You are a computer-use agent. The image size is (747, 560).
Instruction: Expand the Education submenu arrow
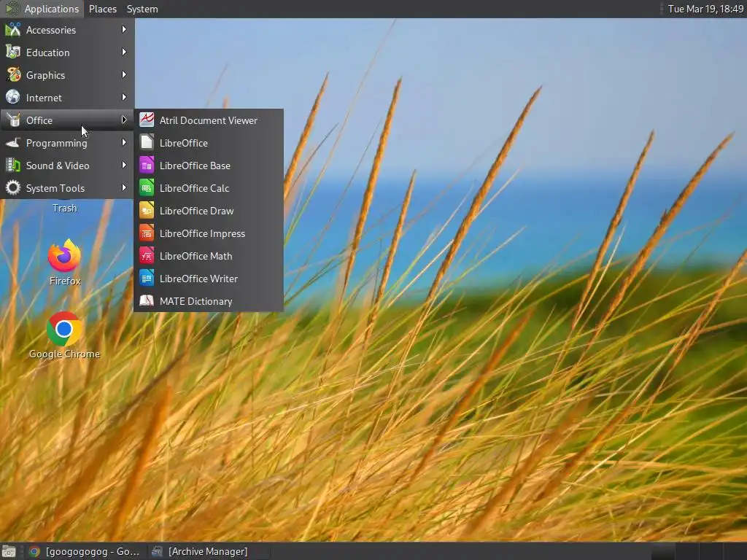click(x=124, y=52)
